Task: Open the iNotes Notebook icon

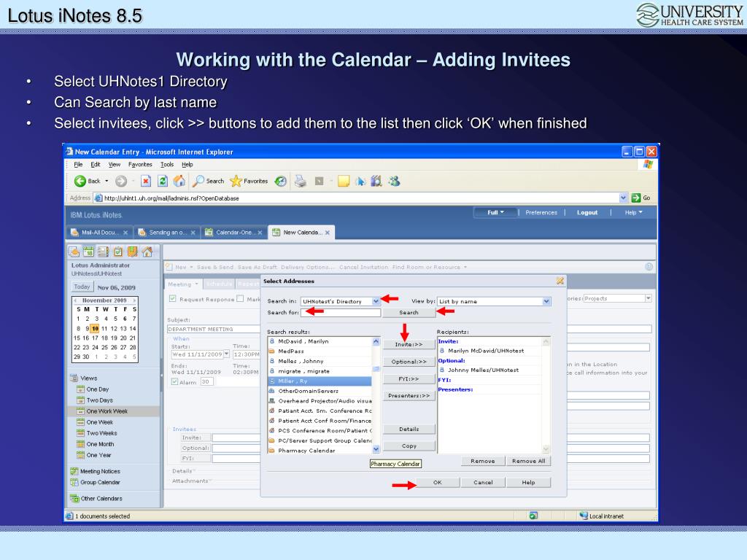Action: coord(133,252)
